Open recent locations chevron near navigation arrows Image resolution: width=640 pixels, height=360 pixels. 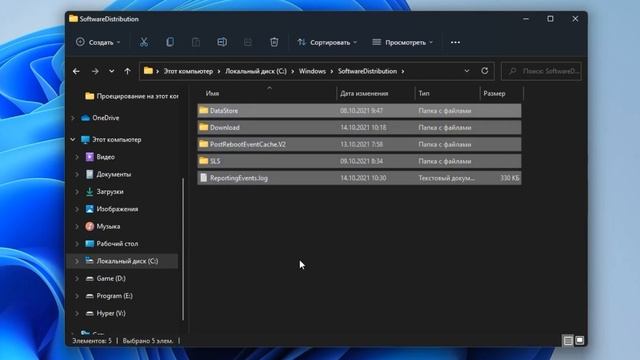tap(111, 71)
